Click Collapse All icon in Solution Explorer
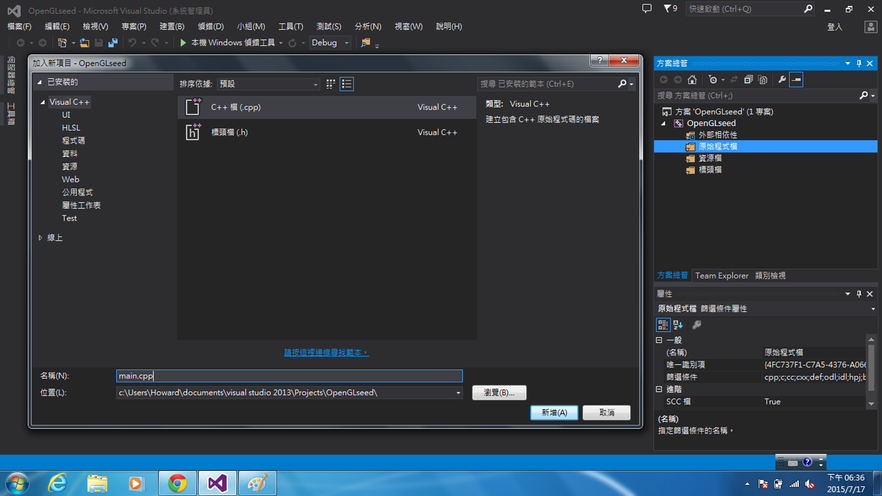882x496 pixels. point(748,80)
